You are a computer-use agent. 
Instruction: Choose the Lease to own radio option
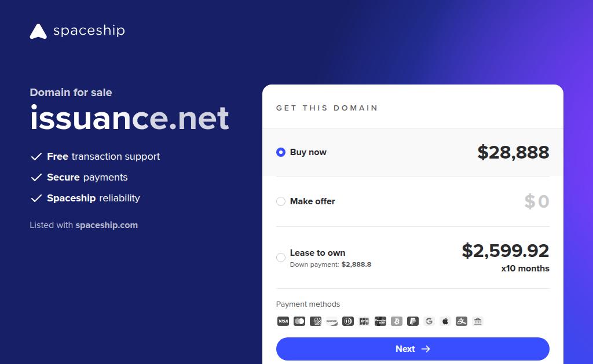[281, 258]
